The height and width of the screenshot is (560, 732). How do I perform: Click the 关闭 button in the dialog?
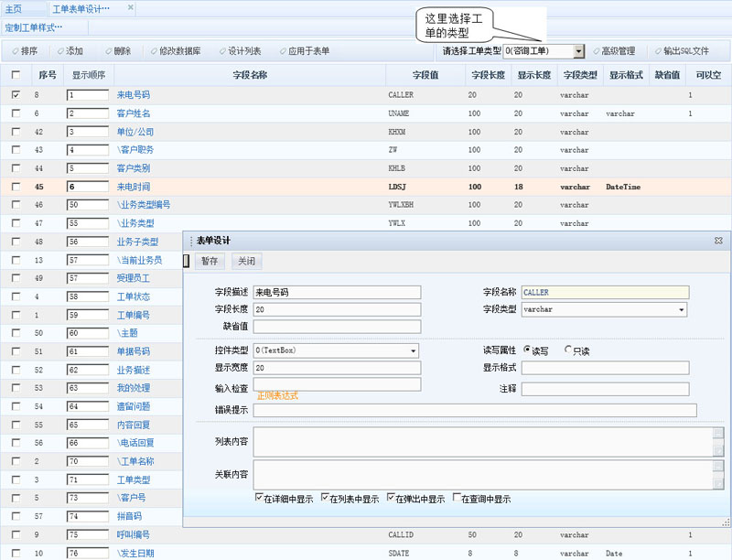(x=246, y=261)
